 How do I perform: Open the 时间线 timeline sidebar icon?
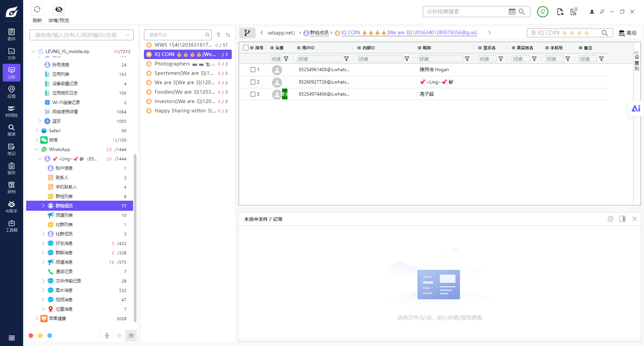(11, 111)
